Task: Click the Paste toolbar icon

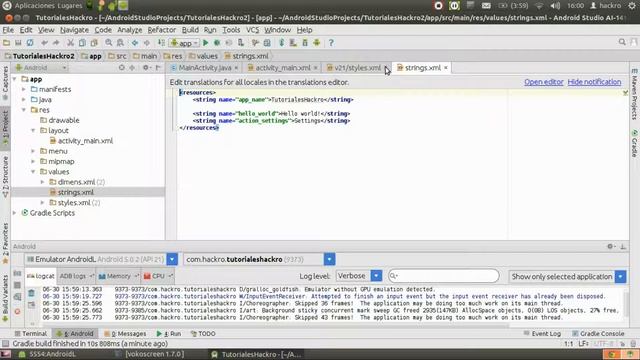Action: point(94,42)
